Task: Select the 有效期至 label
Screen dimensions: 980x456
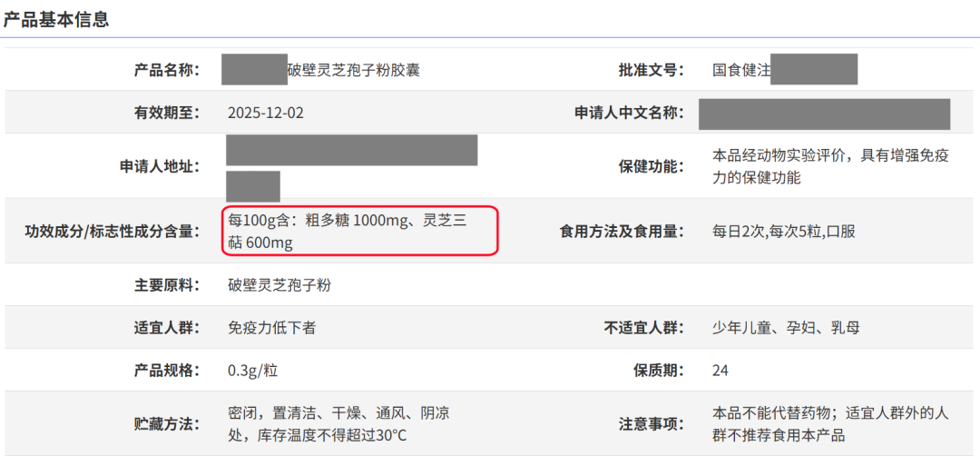Action: [166, 113]
